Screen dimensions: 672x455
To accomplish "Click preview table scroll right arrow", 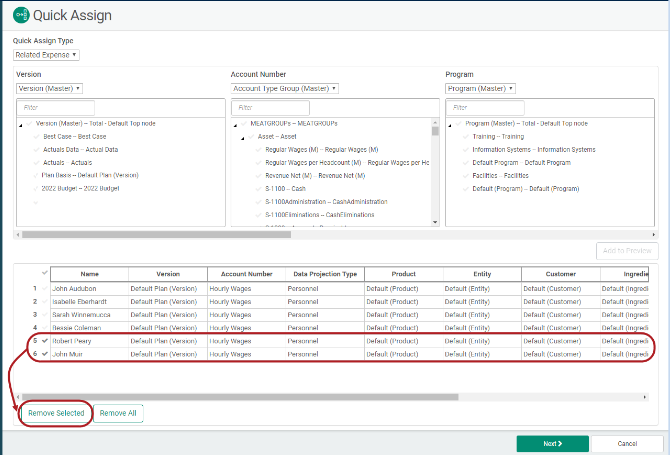I will point(645,397).
